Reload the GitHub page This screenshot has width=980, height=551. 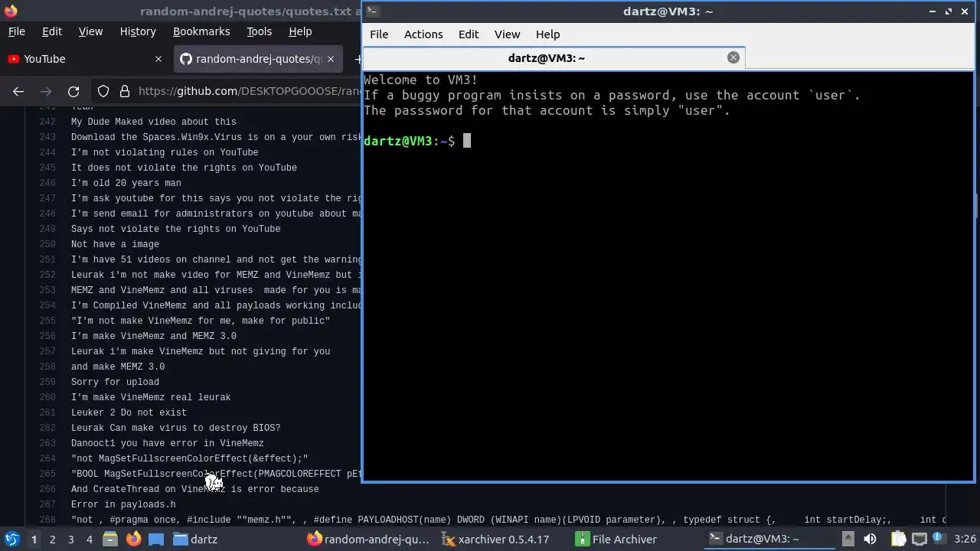coord(73,91)
